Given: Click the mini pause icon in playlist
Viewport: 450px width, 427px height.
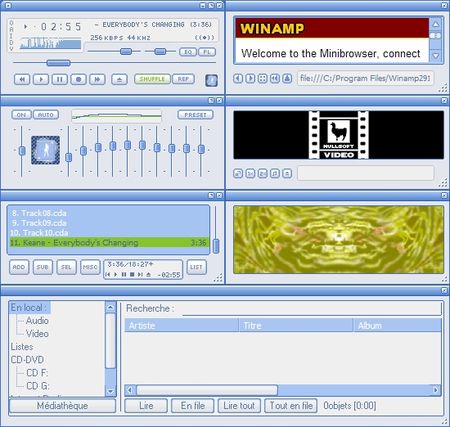Looking at the screenshot, I should (124, 275).
